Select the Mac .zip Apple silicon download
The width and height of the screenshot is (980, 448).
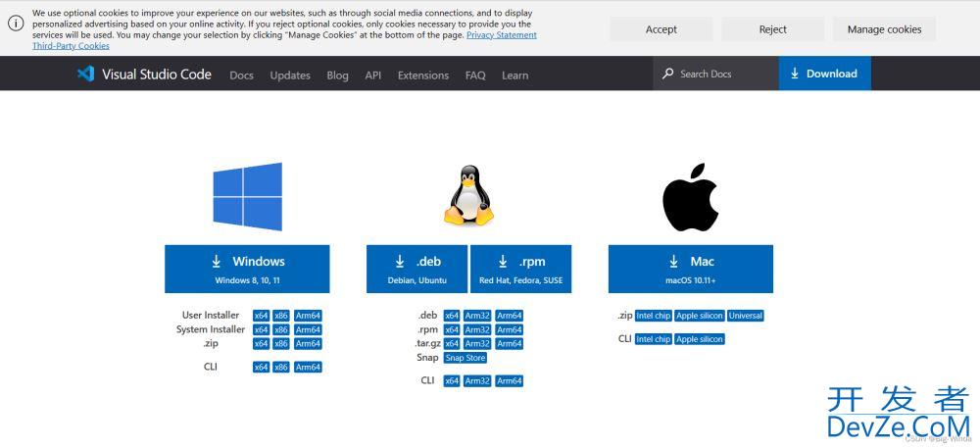tap(699, 316)
